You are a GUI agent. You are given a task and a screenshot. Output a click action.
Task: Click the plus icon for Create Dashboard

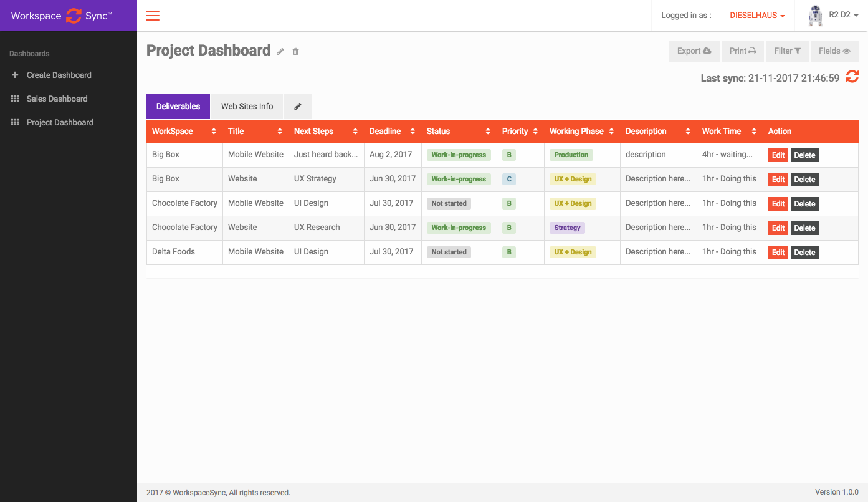(x=15, y=75)
